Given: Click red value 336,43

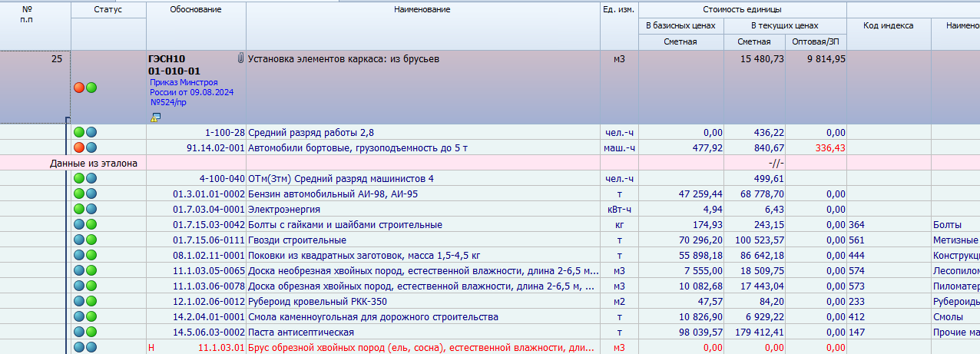Looking at the screenshot, I should [829, 147].
